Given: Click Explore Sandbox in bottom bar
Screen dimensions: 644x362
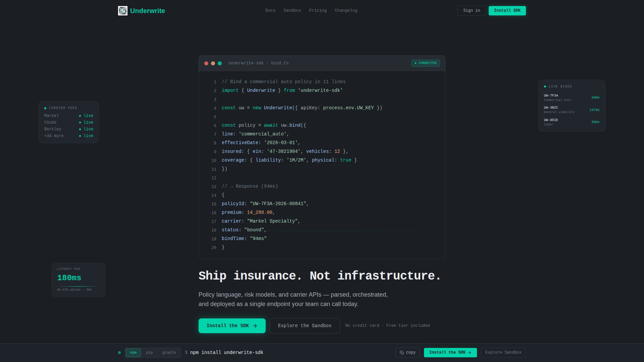Looking at the screenshot, I should coord(503,353).
